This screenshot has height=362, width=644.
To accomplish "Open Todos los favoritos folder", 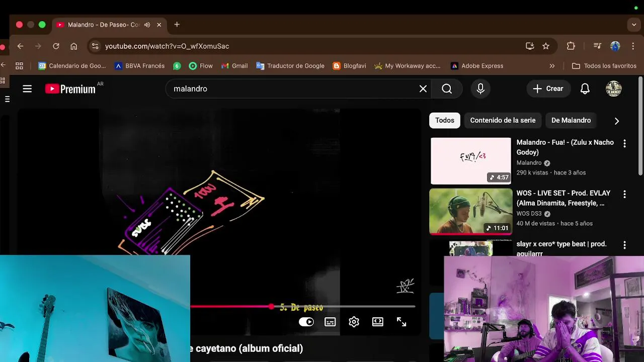I will [x=604, y=66].
